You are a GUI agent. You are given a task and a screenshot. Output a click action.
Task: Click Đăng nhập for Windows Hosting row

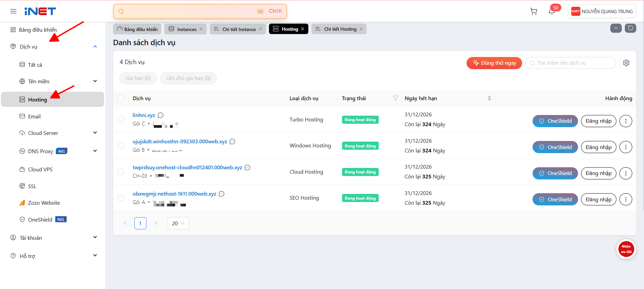coord(599,147)
